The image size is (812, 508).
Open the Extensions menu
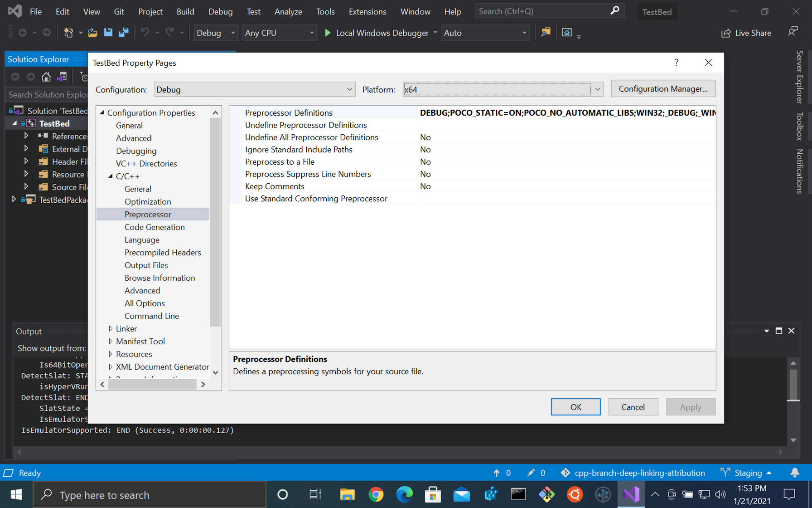[x=367, y=11]
